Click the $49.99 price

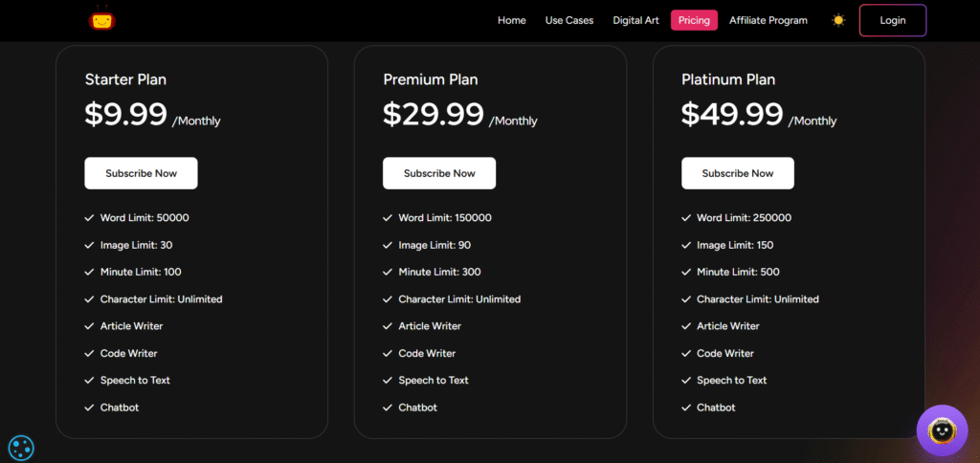pos(732,114)
